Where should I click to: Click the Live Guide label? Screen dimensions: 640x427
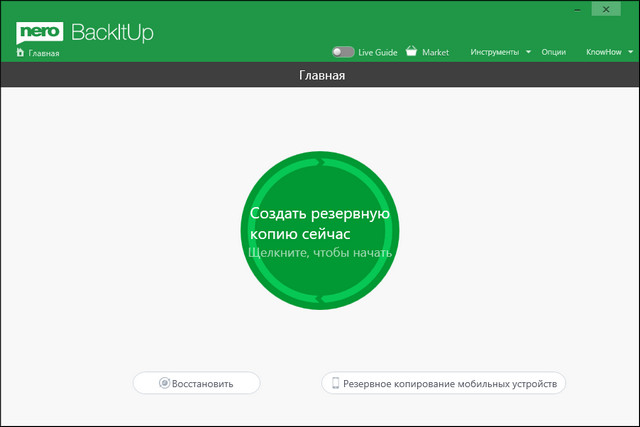[x=378, y=51]
